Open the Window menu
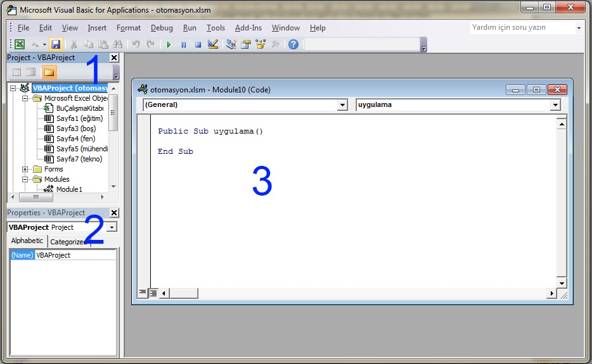The height and width of the screenshot is (364, 592). coord(286,27)
